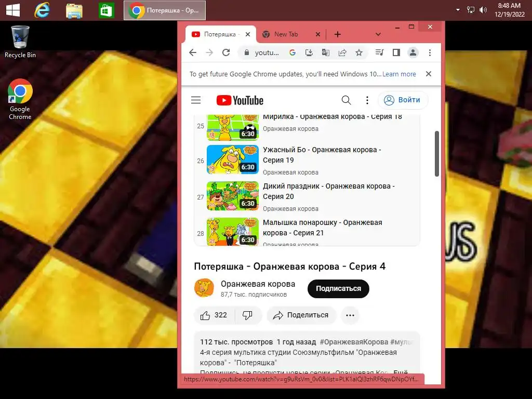
Task: Click Подписаться subscribe button
Action: (x=338, y=289)
